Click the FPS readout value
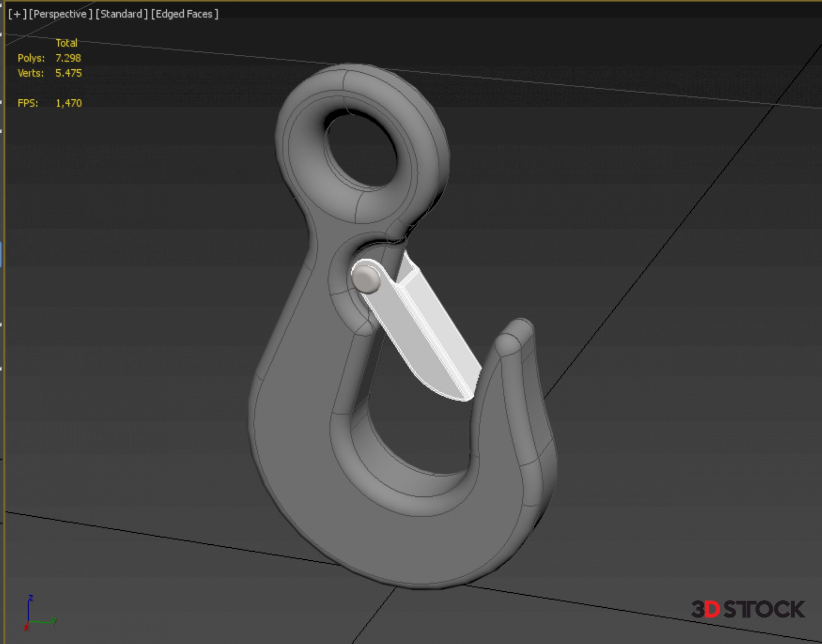This screenshot has height=644, width=822. point(68,103)
